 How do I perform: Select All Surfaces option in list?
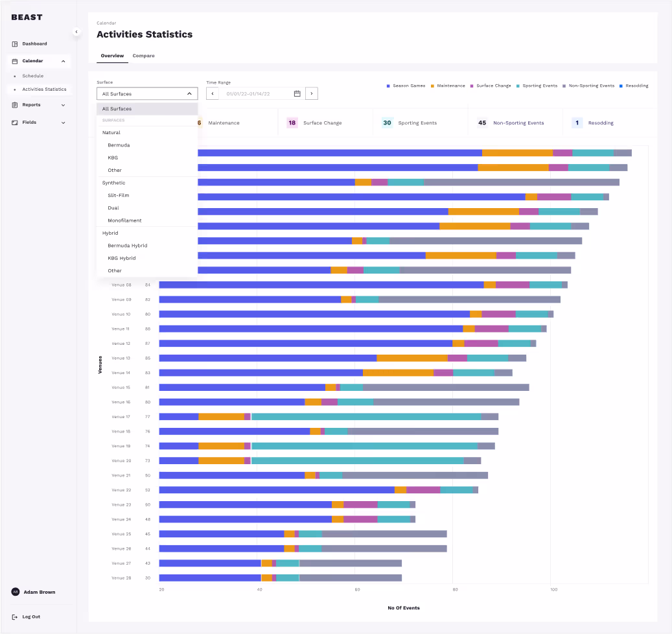click(147, 109)
